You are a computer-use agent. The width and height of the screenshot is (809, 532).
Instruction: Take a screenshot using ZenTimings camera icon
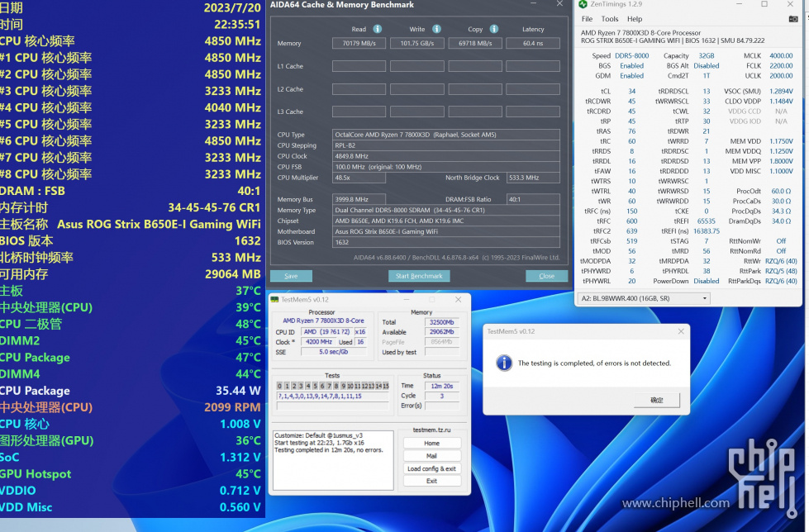(x=793, y=19)
